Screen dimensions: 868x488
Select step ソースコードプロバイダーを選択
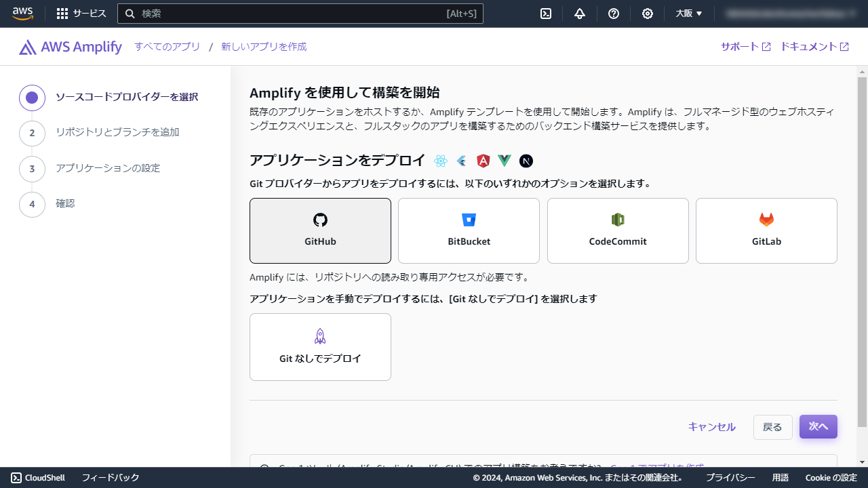pos(109,97)
